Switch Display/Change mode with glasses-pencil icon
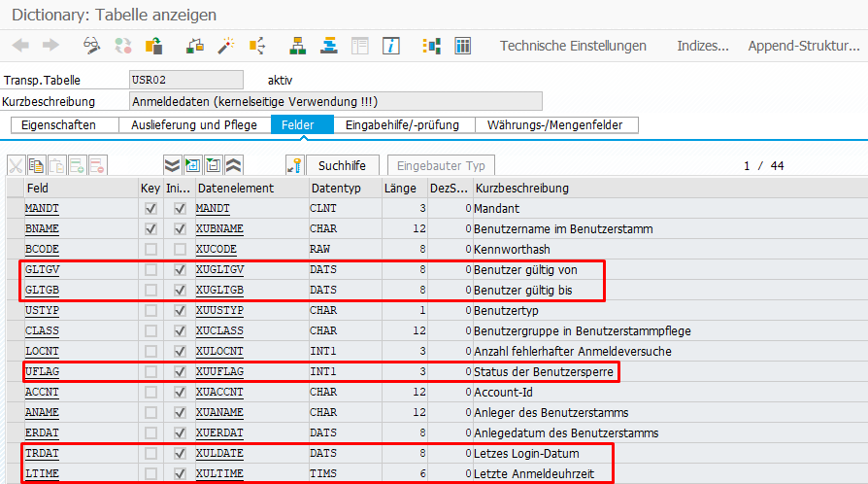This screenshot has width=868, height=484. pyautogui.click(x=91, y=46)
